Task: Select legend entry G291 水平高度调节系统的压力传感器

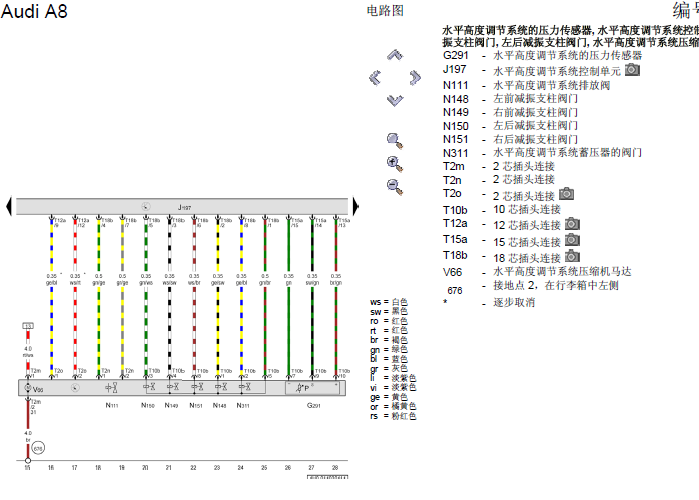Action: pyautogui.click(x=543, y=55)
